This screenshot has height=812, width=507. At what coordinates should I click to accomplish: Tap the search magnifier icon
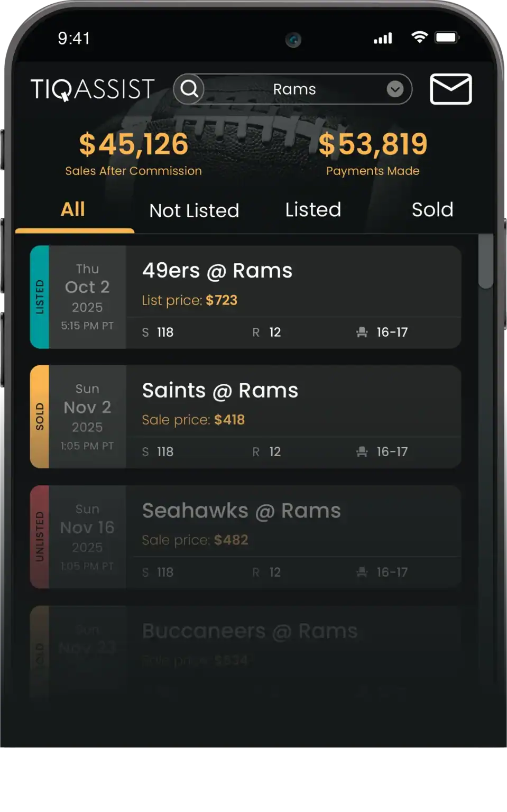tap(189, 89)
